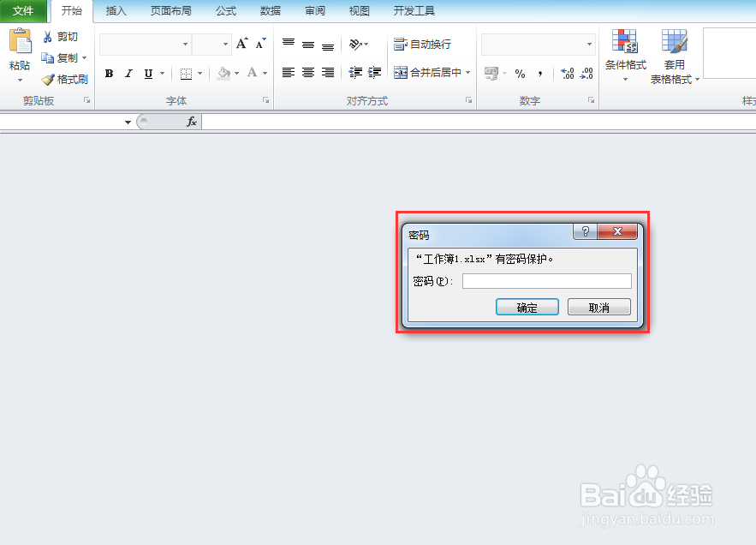Toggle Bold formatting
The height and width of the screenshot is (545, 756).
pos(108,73)
